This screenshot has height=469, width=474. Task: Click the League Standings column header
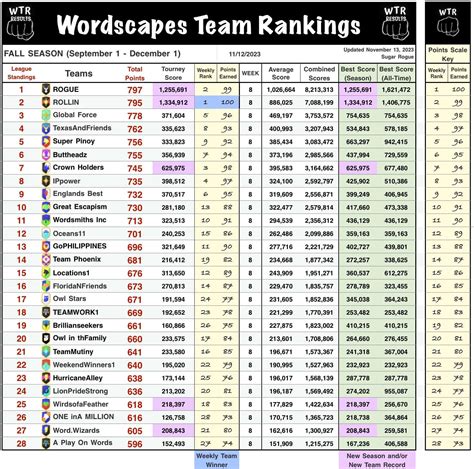(x=21, y=73)
